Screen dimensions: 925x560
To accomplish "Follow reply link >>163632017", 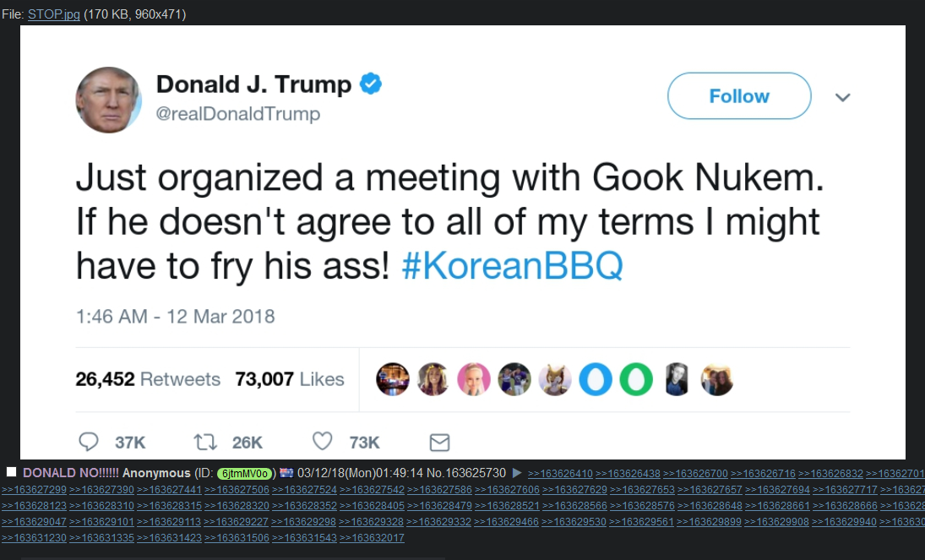I will tap(373, 537).
